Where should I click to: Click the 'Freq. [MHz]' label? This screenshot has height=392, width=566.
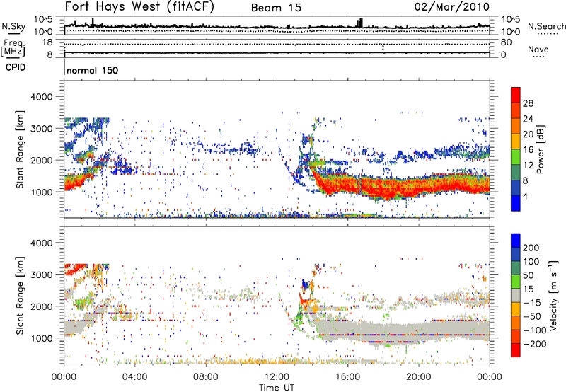tap(13, 47)
